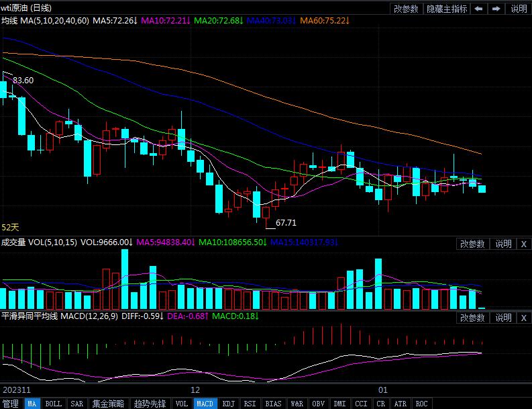Switch to the KDJ indicator tab
532x409 pixels.
coord(228,404)
